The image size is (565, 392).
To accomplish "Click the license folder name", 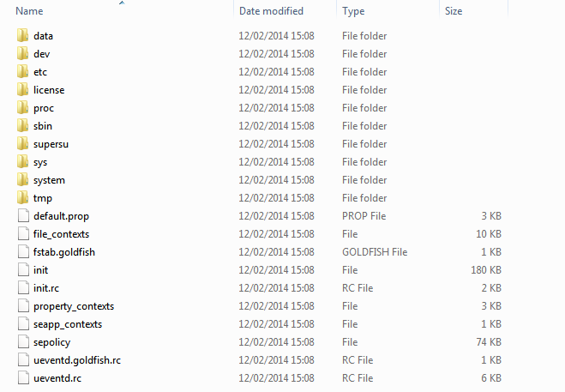I will click(49, 90).
